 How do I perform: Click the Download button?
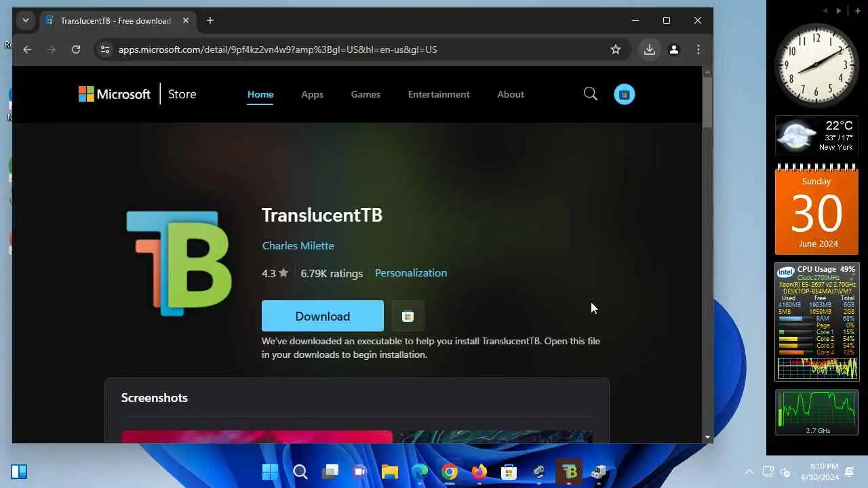[323, 316]
